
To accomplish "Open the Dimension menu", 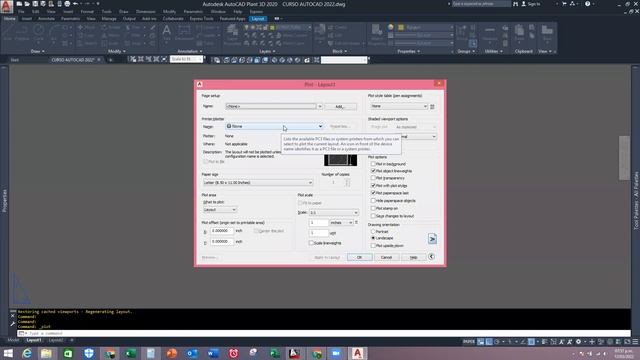I will tap(145, 12).
